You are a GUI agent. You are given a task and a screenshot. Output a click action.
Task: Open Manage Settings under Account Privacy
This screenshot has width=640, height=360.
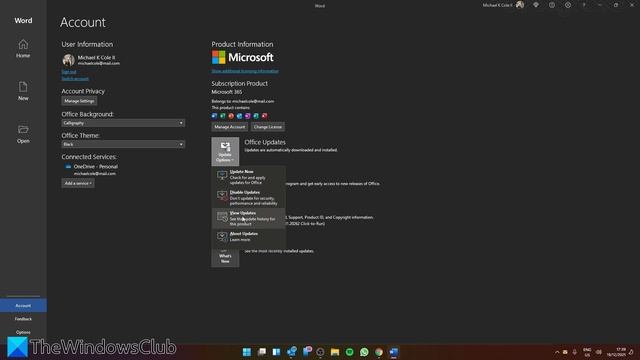click(x=79, y=101)
